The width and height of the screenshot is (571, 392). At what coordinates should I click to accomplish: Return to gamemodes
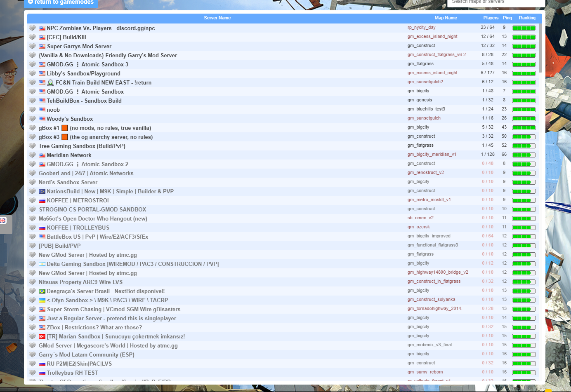[61, 2]
